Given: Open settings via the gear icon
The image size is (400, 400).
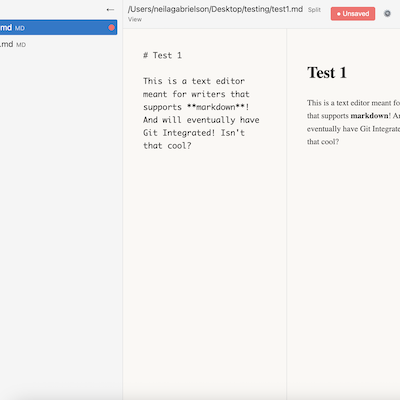Looking at the screenshot, I should pyautogui.click(x=387, y=14).
